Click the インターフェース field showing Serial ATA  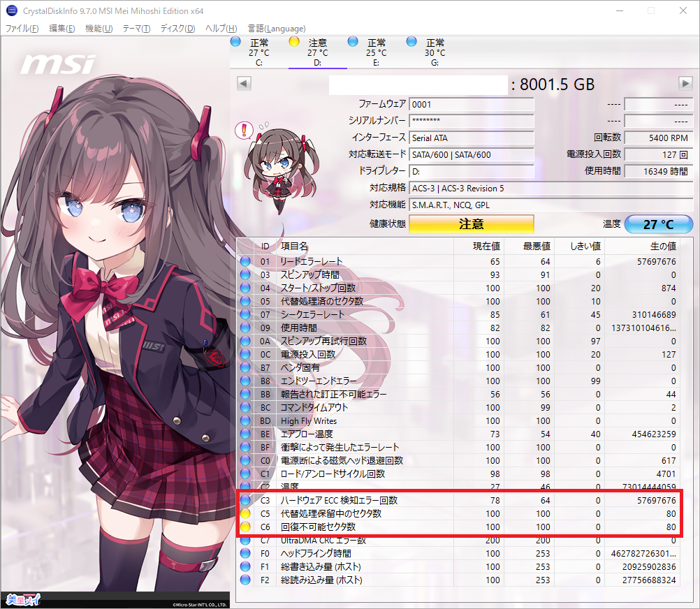click(x=472, y=138)
